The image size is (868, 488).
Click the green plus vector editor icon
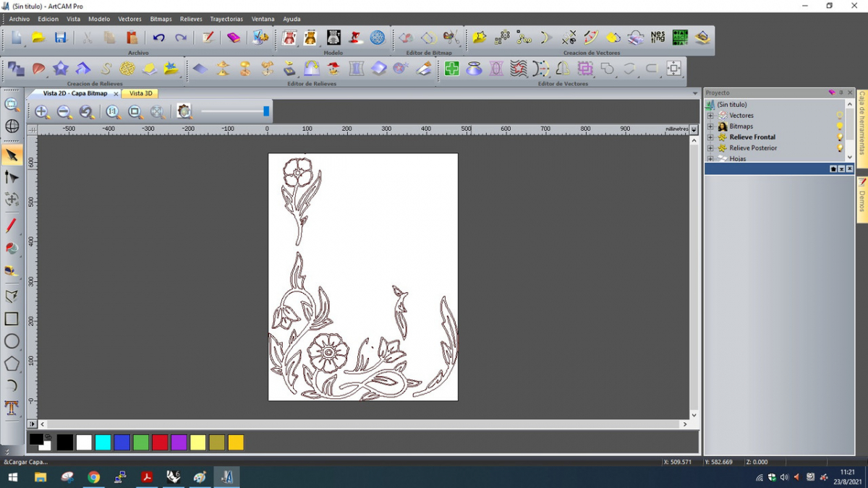(452, 69)
